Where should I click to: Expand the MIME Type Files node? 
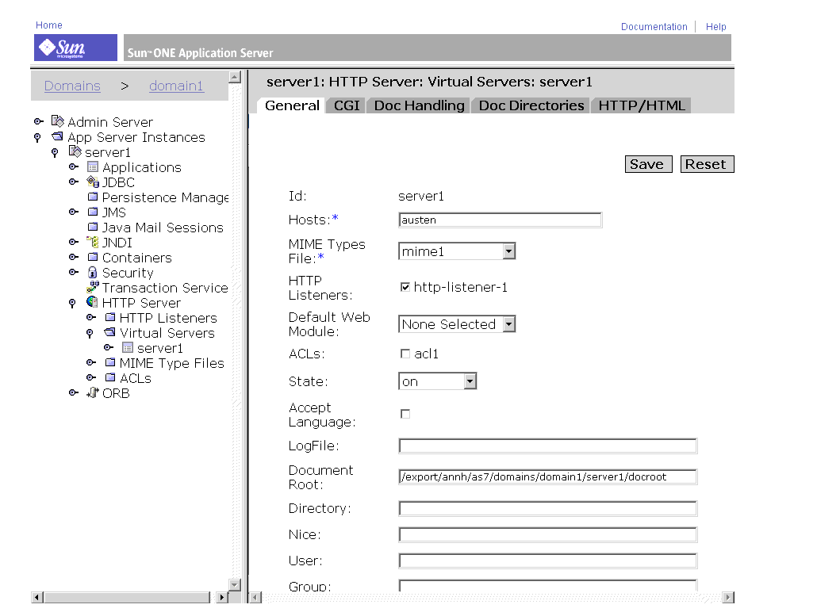91,362
